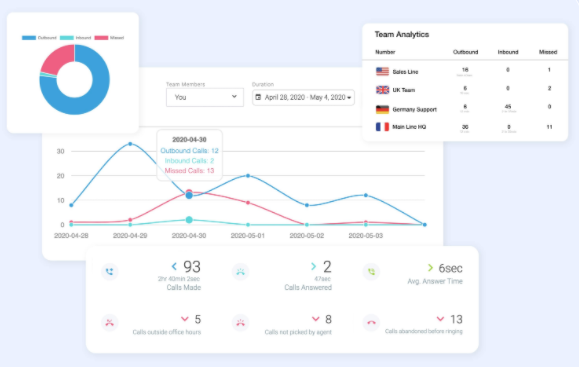579x367 pixels.
Task: Click the UK Team row name
Action: (x=404, y=90)
